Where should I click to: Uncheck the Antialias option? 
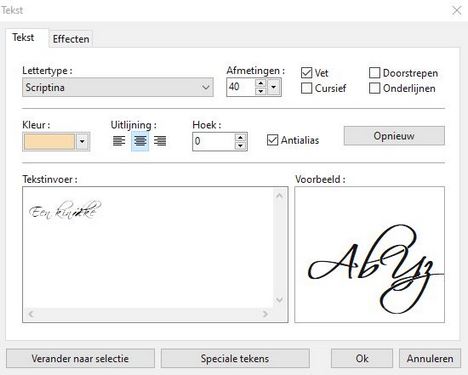click(x=272, y=140)
